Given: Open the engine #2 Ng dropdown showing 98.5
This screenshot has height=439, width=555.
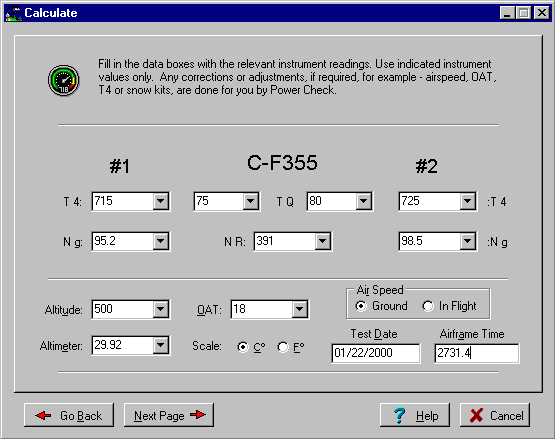Looking at the screenshot, I should (468, 241).
